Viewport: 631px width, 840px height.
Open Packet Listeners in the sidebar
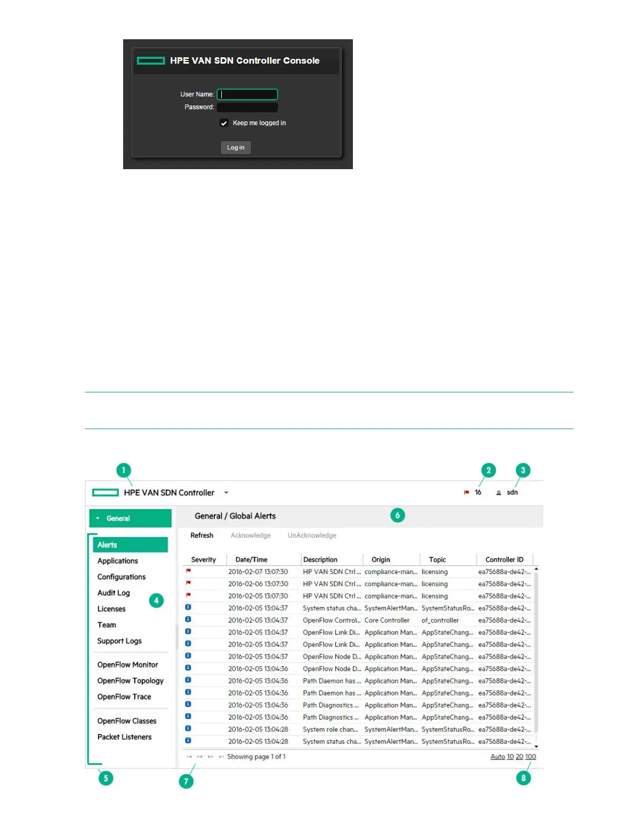(x=124, y=737)
